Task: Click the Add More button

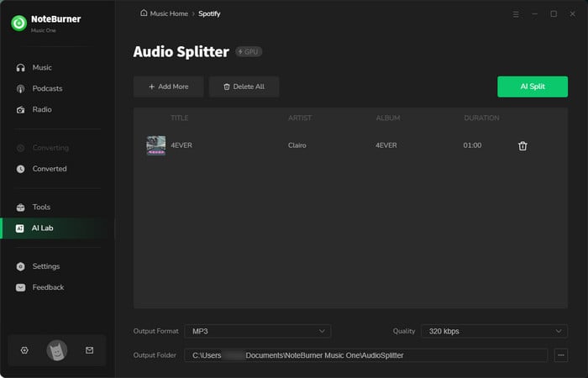Action: pos(168,87)
